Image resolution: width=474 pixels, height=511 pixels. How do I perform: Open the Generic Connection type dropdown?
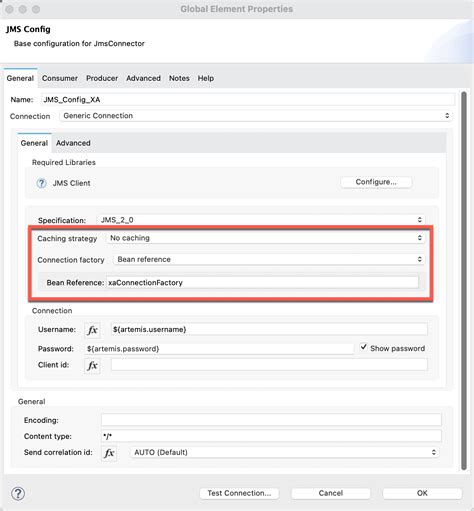256,116
